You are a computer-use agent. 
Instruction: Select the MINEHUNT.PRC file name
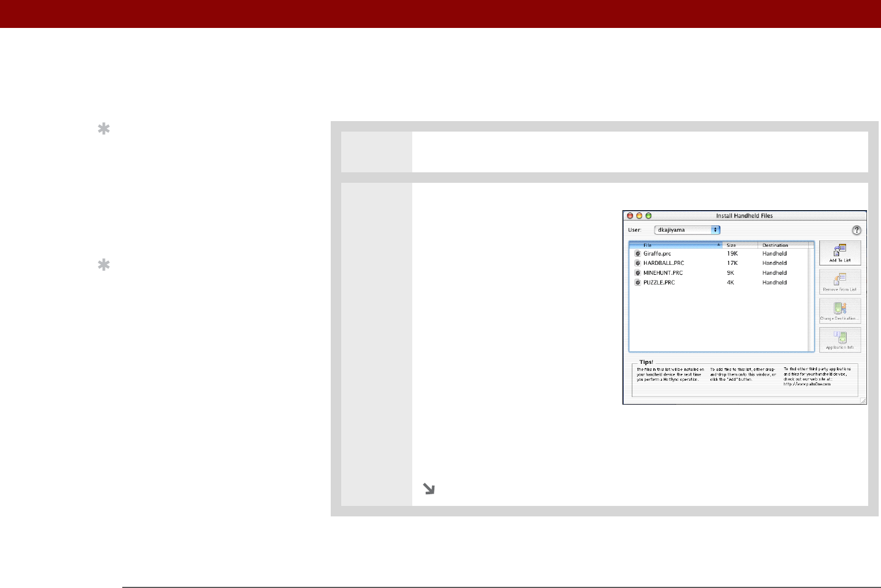(663, 273)
